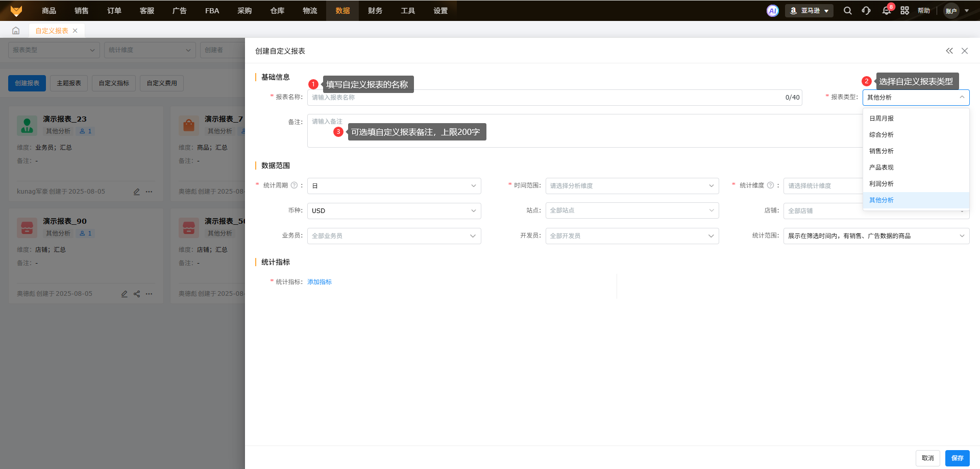Select 综合分析 from the list
This screenshot has height=469, width=980.
[916, 135]
